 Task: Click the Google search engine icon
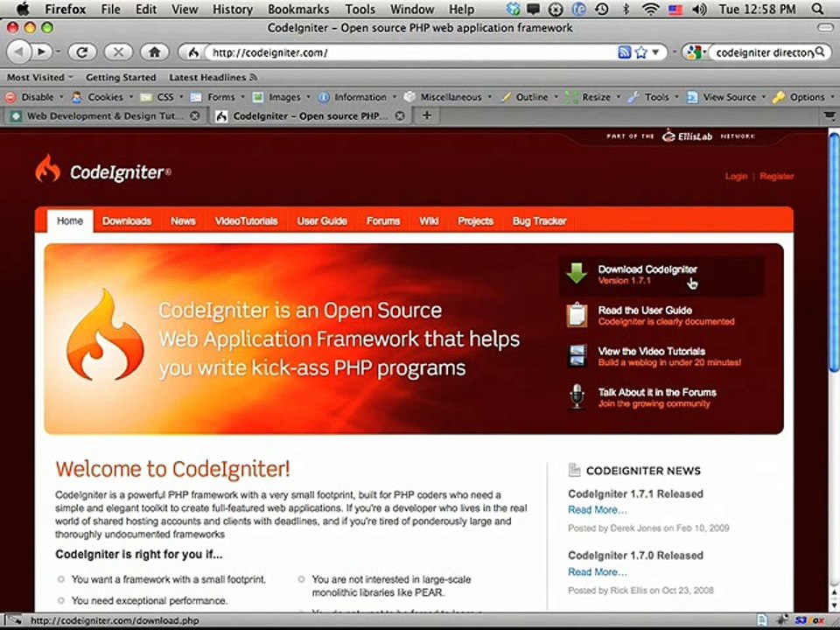coord(694,52)
